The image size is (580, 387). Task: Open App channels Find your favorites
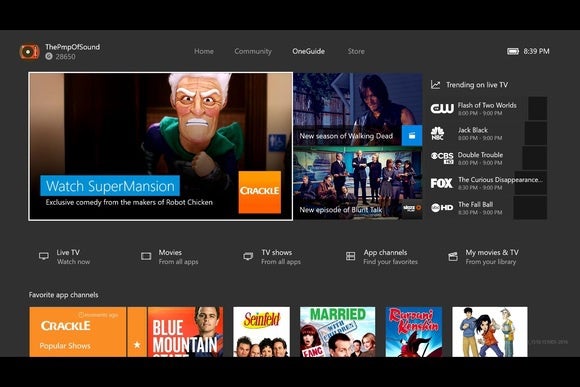point(382,257)
